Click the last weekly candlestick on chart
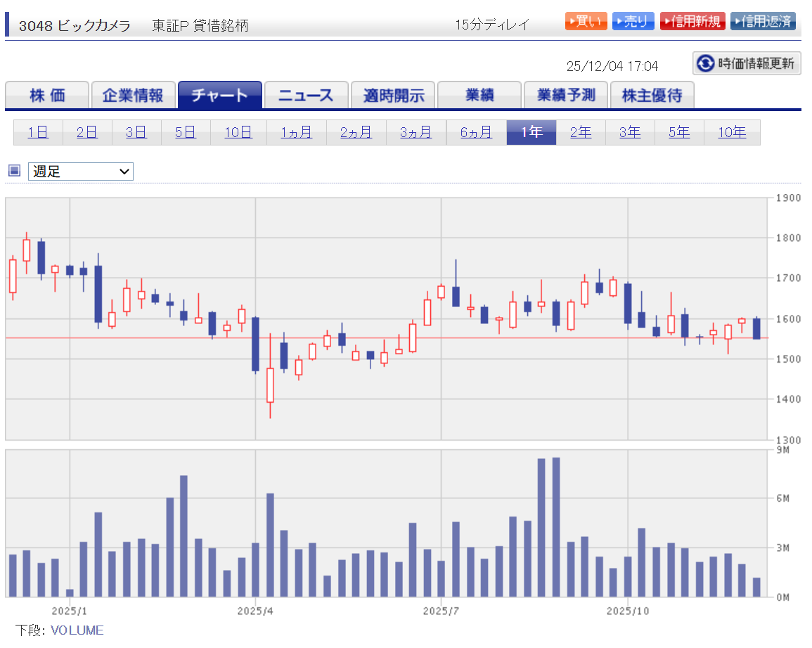 756,328
